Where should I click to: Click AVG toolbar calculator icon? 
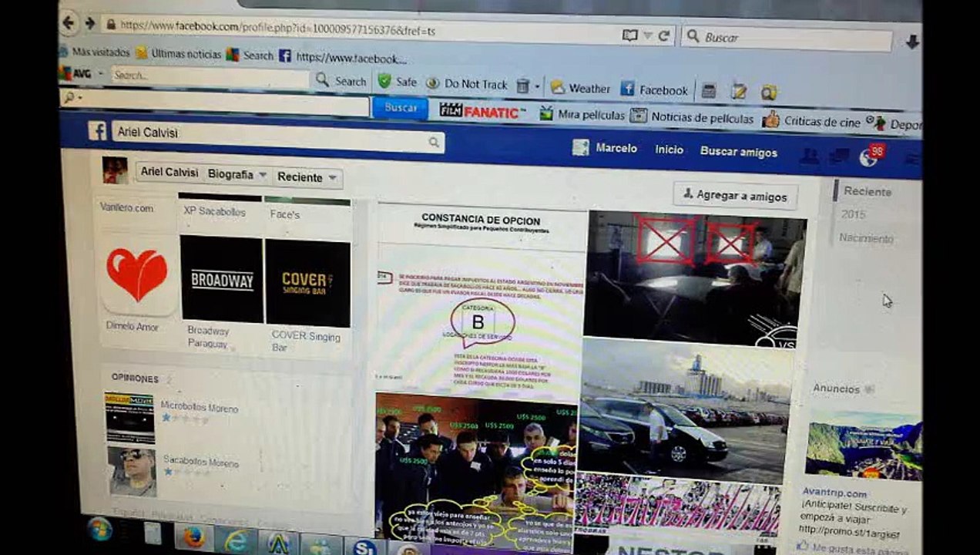click(x=709, y=91)
